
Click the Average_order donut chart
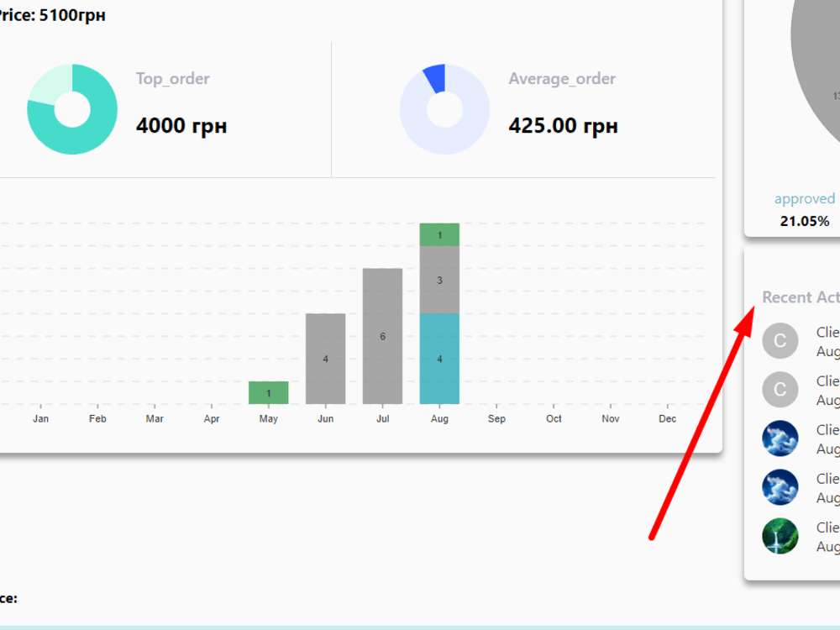[x=444, y=109]
